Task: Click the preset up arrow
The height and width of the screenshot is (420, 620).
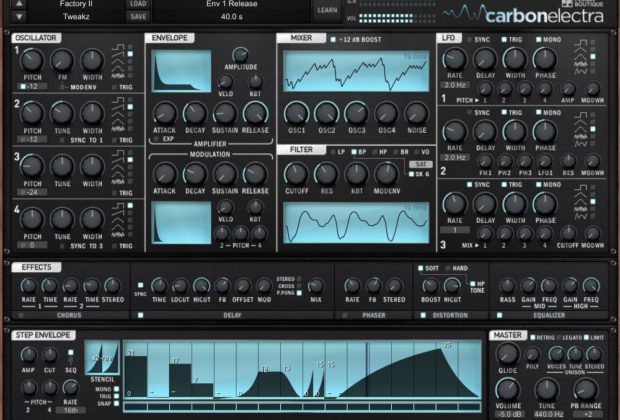Action: tap(19, 4)
